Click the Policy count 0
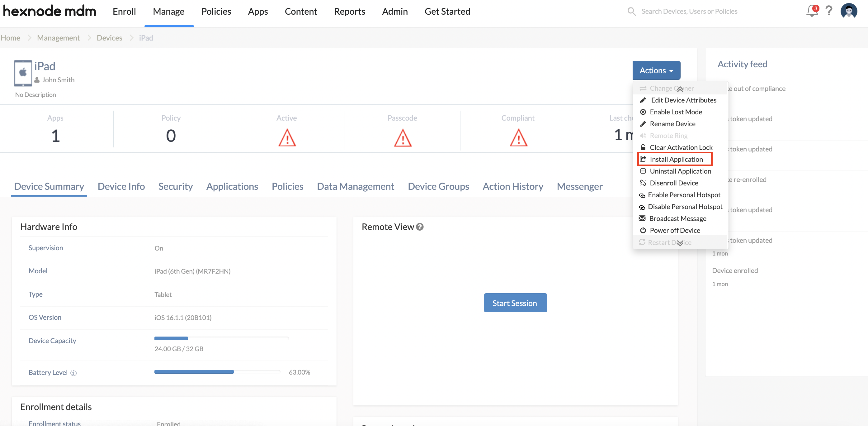The width and height of the screenshot is (868, 426). 171,136
